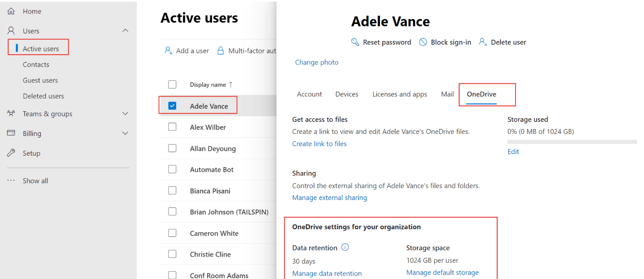Uncheck the Adele Vance checkbox

click(x=173, y=106)
